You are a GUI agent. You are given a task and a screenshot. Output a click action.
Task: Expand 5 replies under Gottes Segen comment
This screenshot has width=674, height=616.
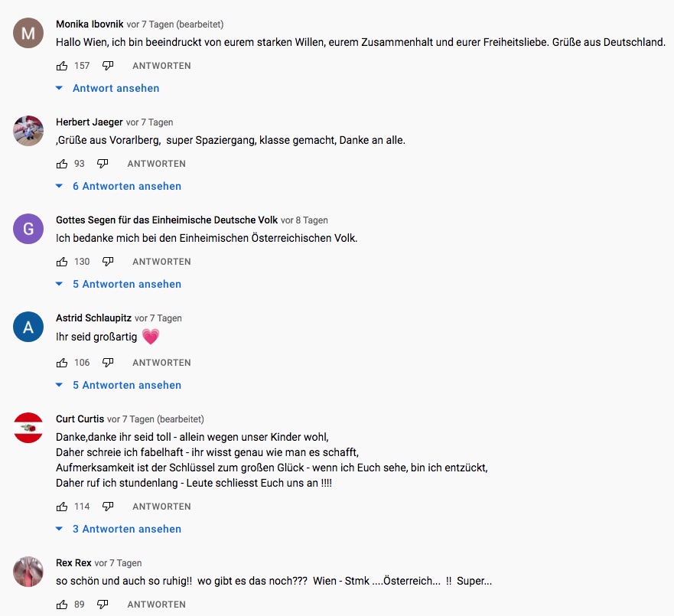(126, 285)
